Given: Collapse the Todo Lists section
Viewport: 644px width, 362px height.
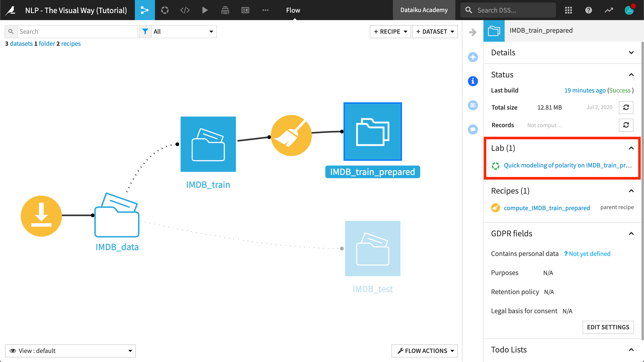Looking at the screenshot, I should point(631,350).
